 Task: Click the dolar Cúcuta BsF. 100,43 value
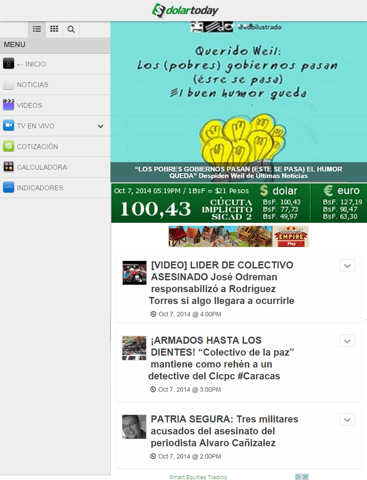point(282,202)
